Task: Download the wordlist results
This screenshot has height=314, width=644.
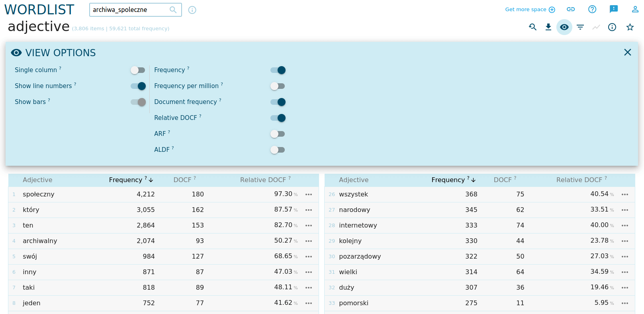Action: point(548,27)
